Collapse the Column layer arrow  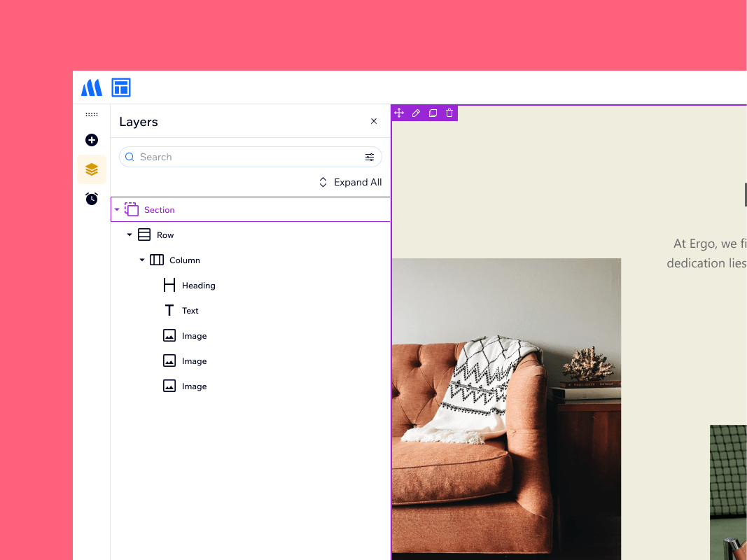click(x=142, y=260)
